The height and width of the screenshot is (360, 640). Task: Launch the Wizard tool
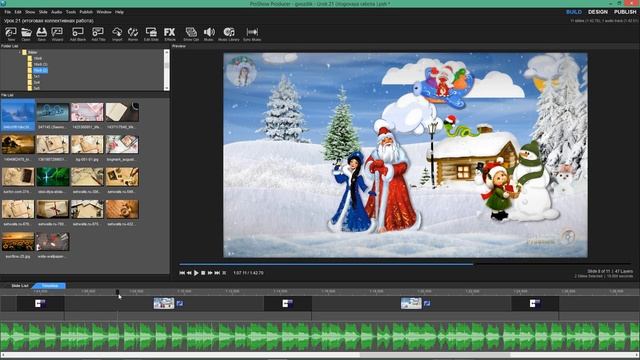point(57,34)
